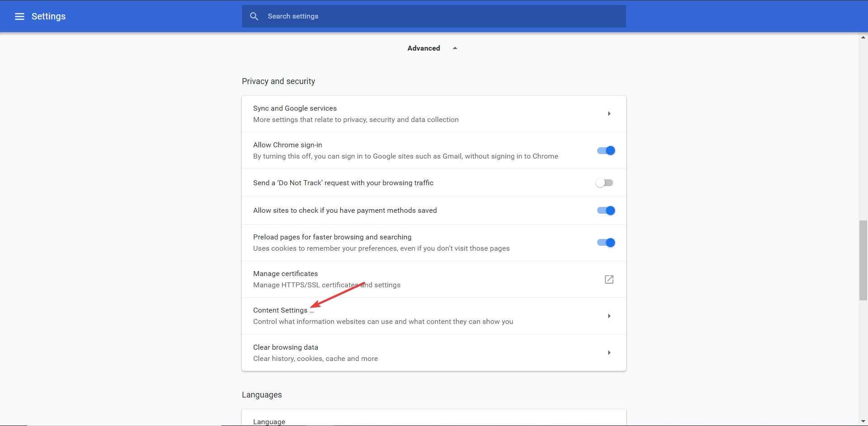
Task: Expand the Content Settings arrow
Action: click(x=609, y=316)
